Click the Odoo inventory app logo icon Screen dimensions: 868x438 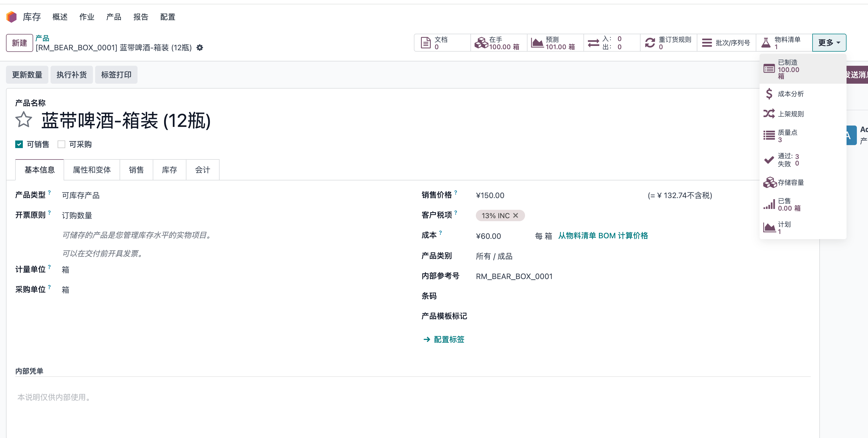coord(11,17)
